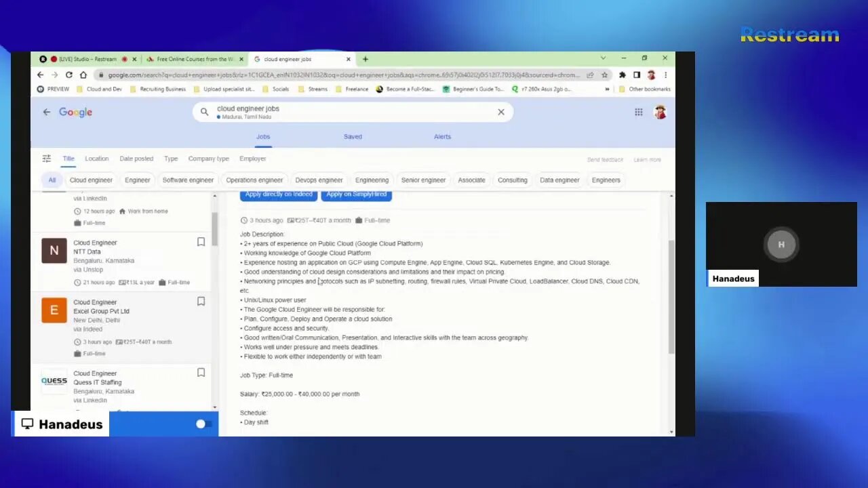Go back using browser back arrow
The width and height of the screenshot is (868, 488).
coord(40,75)
